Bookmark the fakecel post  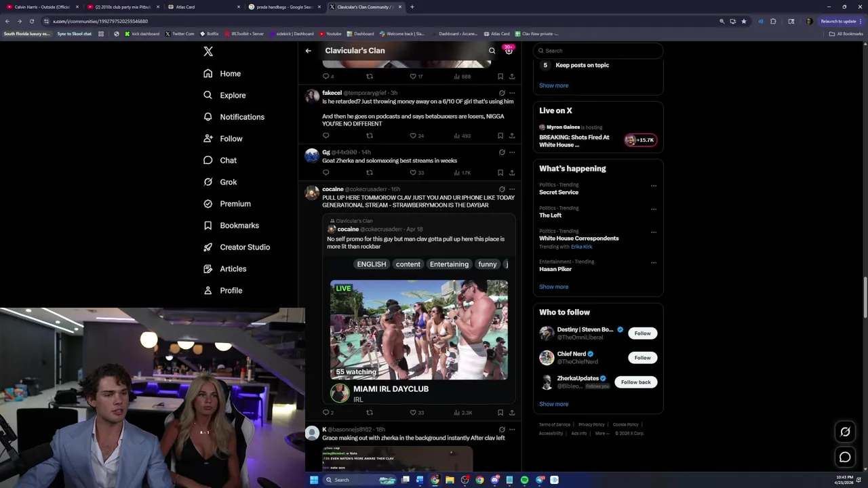(x=500, y=136)
